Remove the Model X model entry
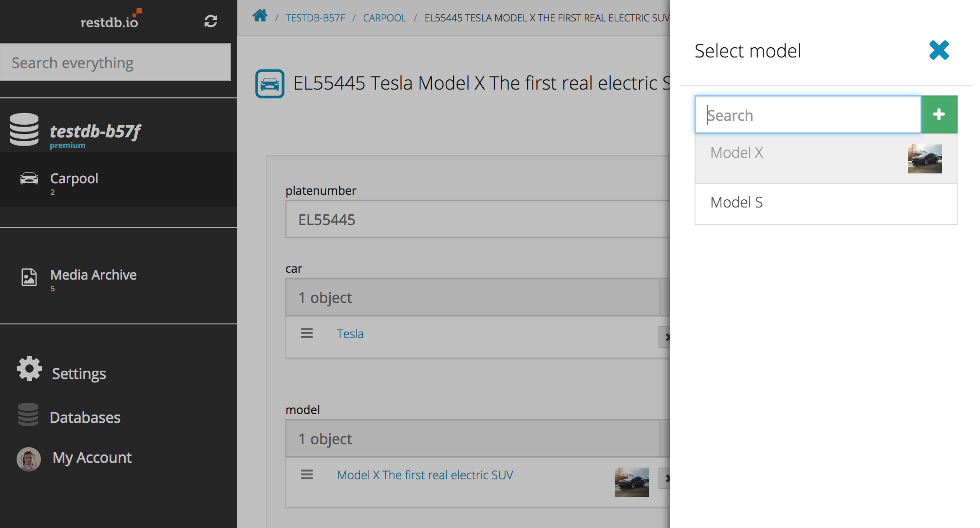Screen dimensions: 980x528 tap(665, 478)
